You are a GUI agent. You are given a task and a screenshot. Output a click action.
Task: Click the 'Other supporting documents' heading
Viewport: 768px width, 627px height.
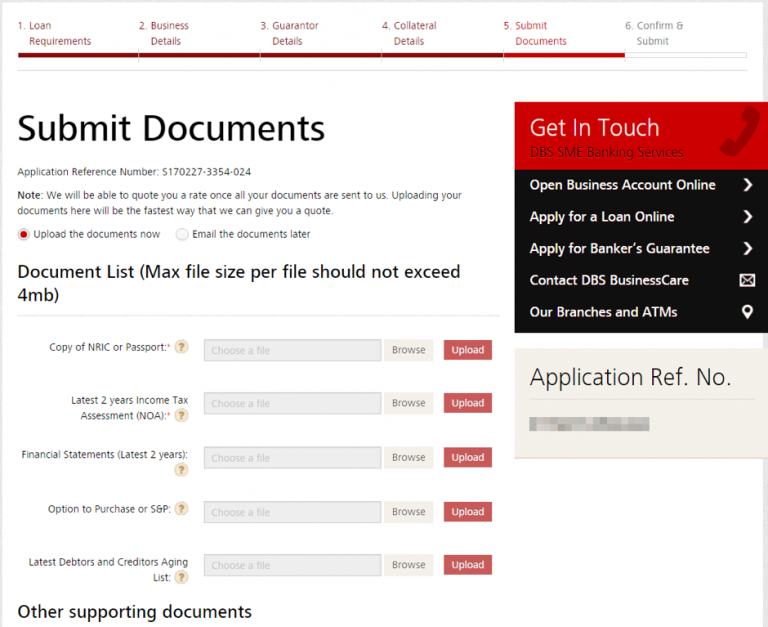click(135, 612)
